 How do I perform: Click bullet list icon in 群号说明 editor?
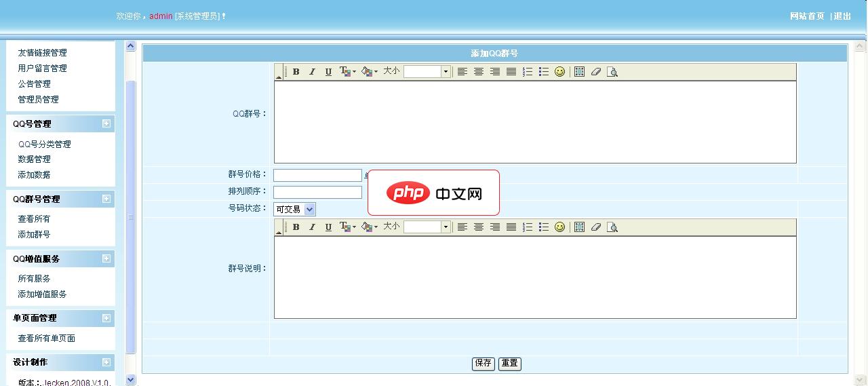pos(544,227)
